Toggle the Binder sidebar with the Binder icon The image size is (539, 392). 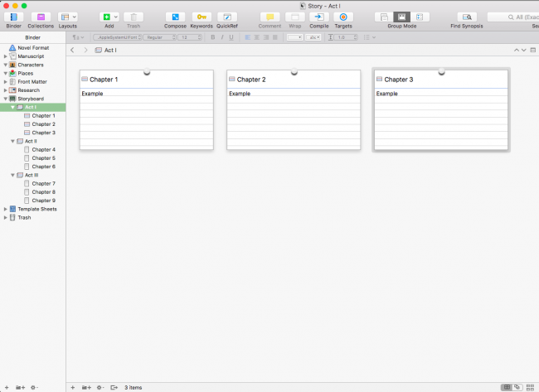(x=14, y=17)
